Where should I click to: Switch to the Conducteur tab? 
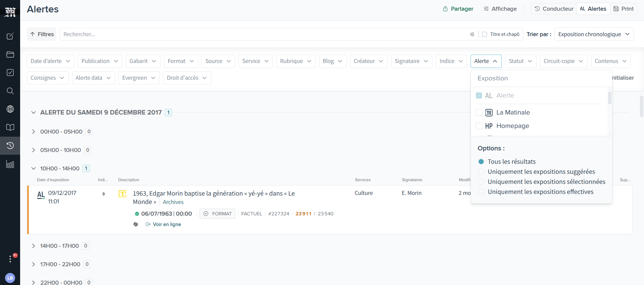[x=554, y=9]
